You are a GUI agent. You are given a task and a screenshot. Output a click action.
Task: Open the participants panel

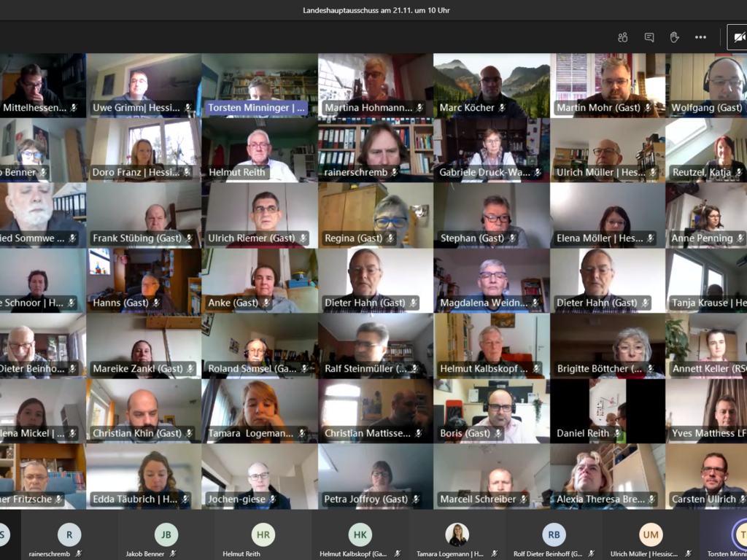click(x=622, y=37)
